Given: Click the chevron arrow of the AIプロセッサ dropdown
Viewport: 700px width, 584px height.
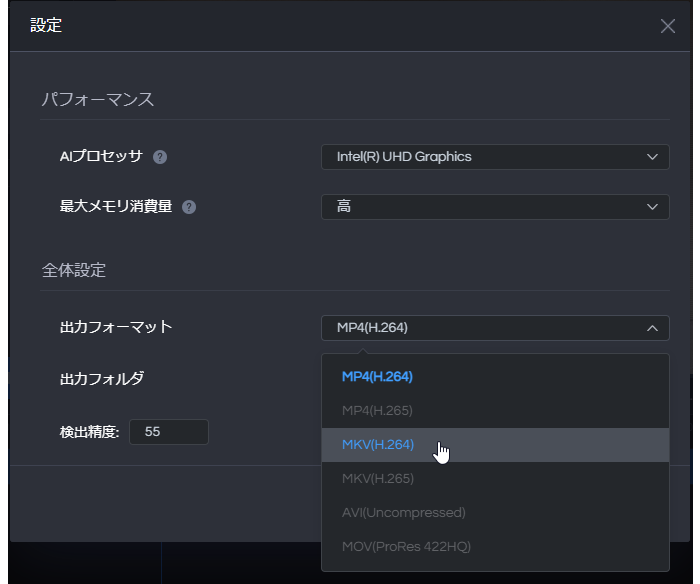Looking at the screenshot, I should click(x=652, y=157).
